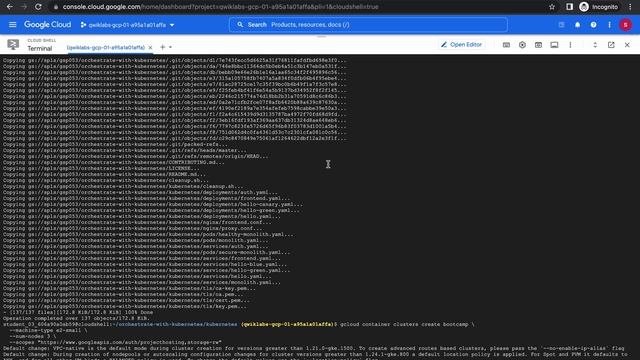640x360 pixels.
Task: Click the Google Cloud logo
Action: point(47,25)
